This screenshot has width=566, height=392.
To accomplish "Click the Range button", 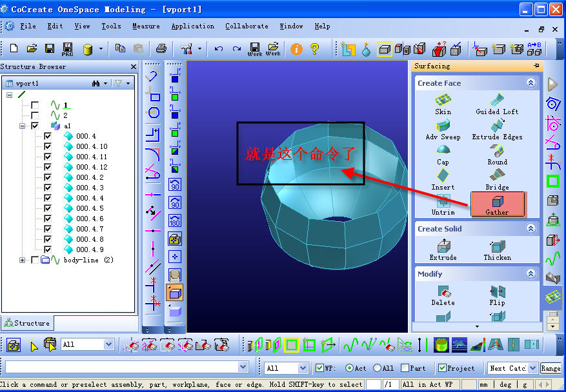I will 551,368.
